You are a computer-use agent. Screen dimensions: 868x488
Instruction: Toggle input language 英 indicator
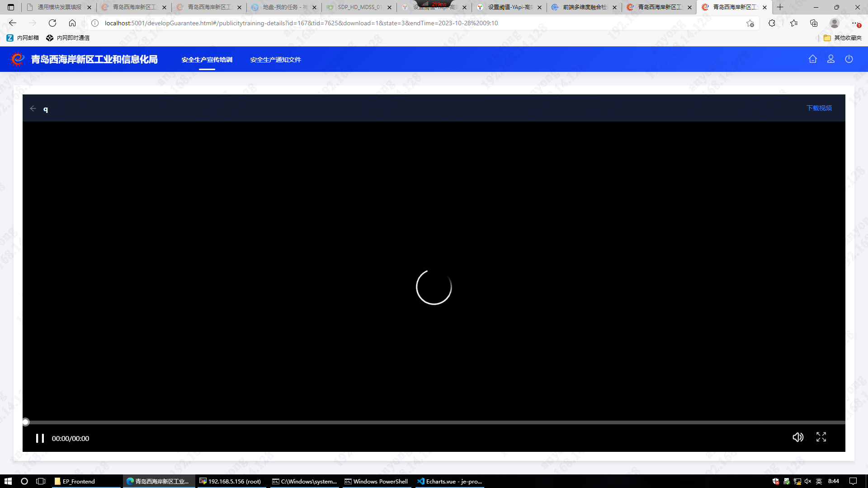tap(819, 481)
